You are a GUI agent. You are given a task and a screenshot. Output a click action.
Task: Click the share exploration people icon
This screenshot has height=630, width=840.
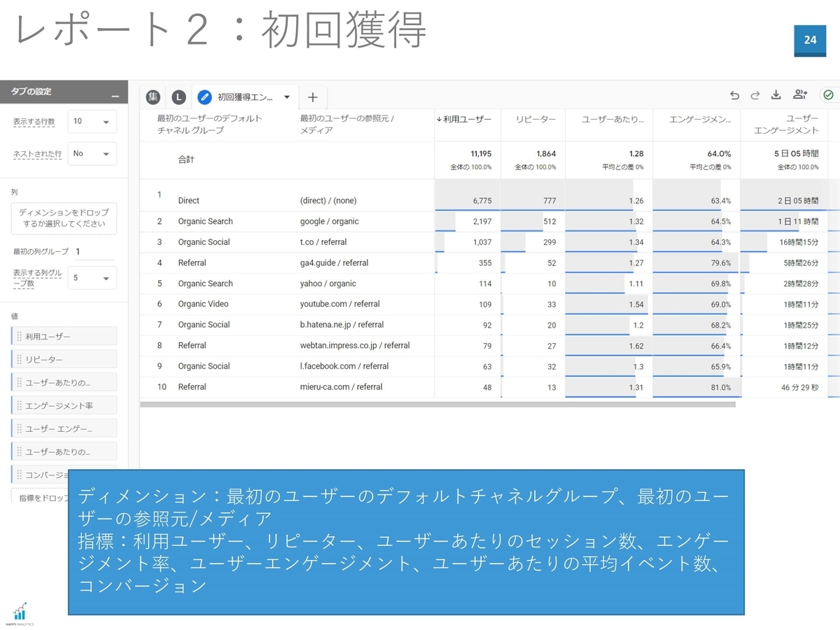click(x=800, y=95)
